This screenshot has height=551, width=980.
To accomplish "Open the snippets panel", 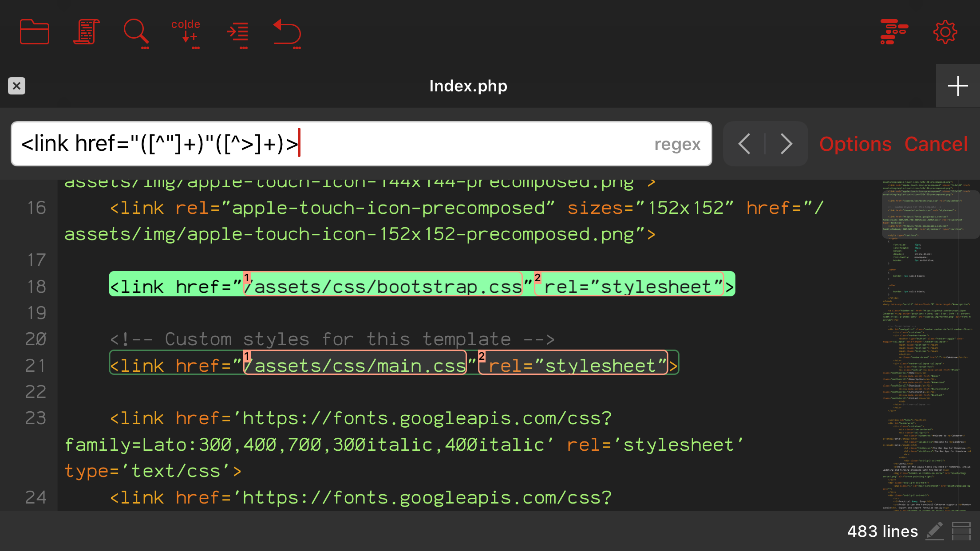I will (85, 32).
